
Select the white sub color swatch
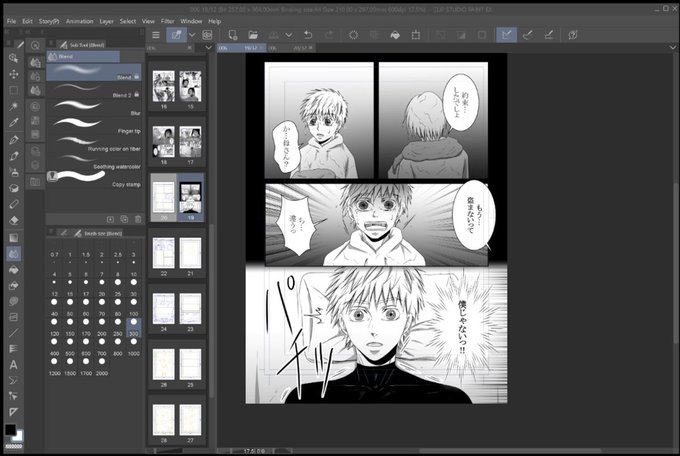pos(20,436)
